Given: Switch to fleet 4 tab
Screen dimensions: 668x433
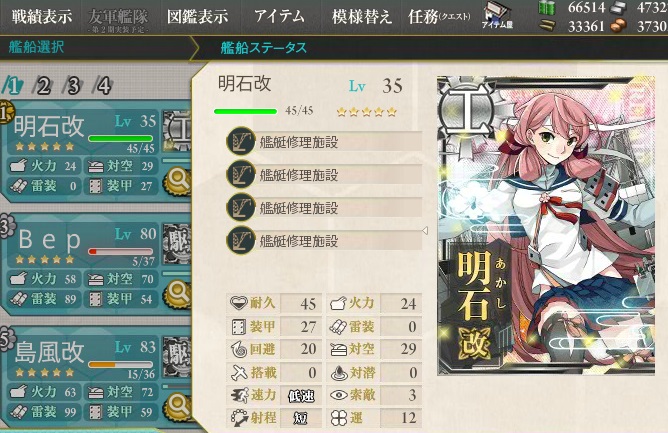Looking at the screenshot, I should [x=103, y=86].
